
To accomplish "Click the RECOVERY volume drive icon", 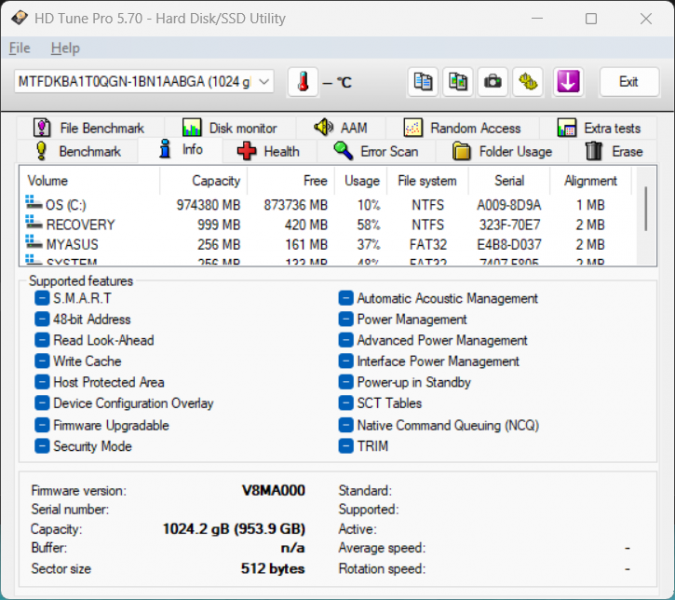I will [x=34, y=223].
